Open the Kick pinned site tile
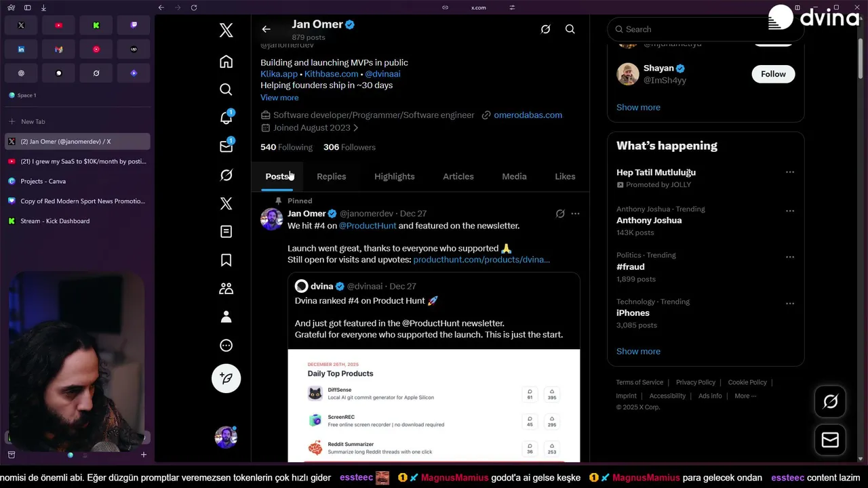868x488 pixels. tap(96, 26)
